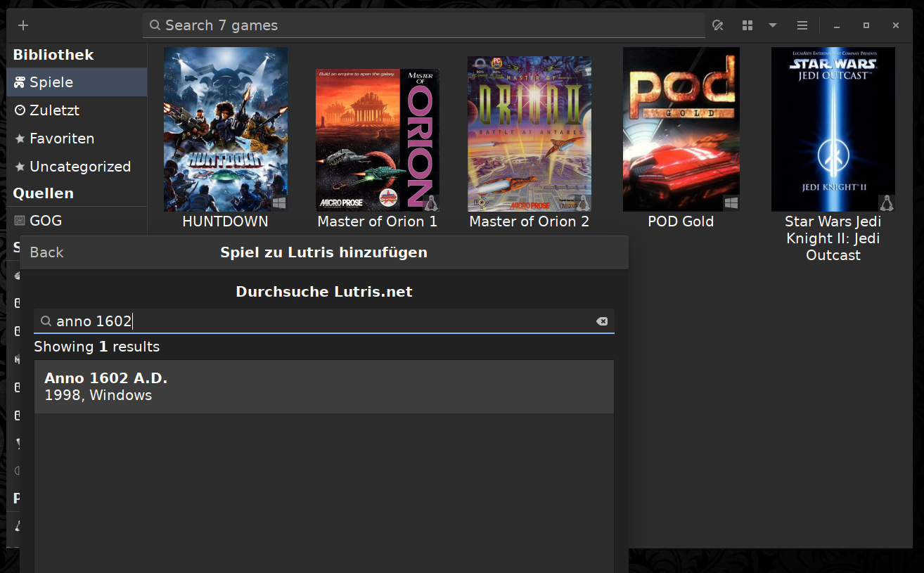Select the HUNTDOWN game cover
Screen dimensions: 924x573
coord(226,129)
